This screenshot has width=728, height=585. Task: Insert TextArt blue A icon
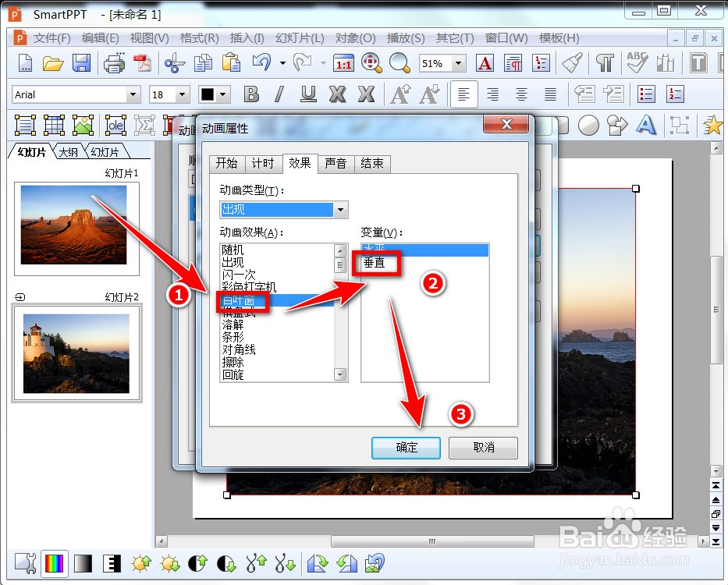click(x=646, y=126)
